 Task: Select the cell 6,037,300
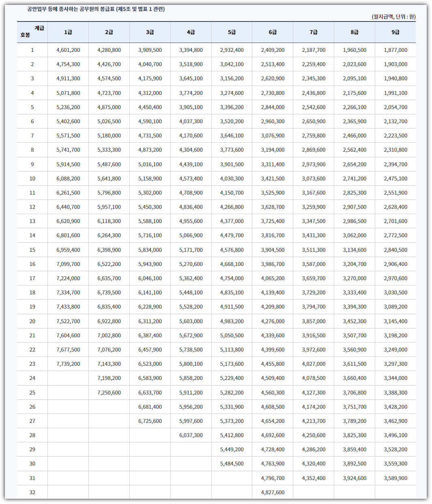(x=191, y=435)
